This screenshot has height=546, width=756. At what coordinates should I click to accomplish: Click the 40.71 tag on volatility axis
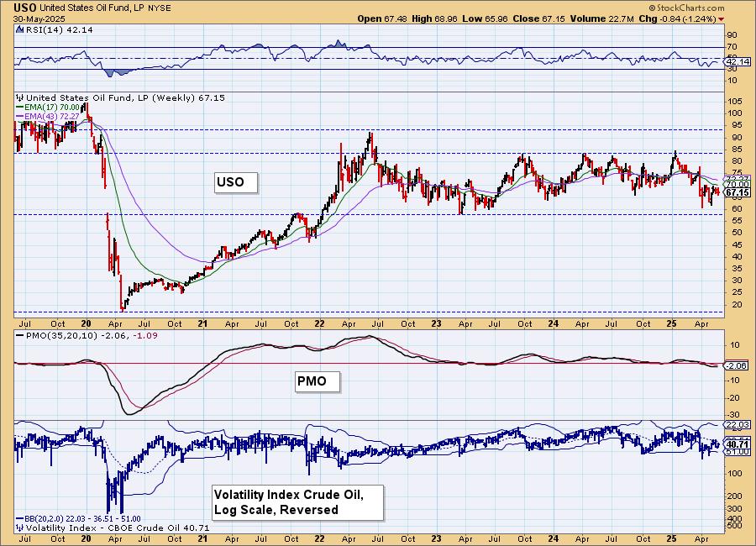tap(738, 444)
